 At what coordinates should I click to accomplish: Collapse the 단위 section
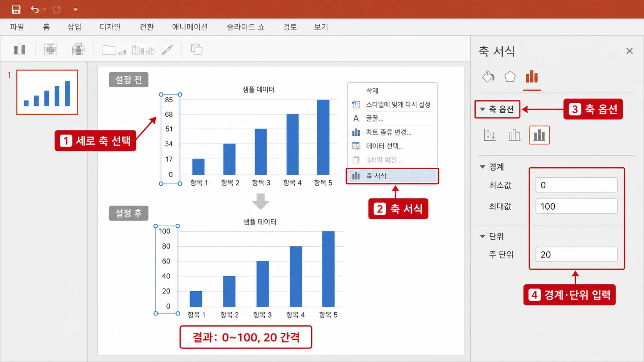(482, 236)
